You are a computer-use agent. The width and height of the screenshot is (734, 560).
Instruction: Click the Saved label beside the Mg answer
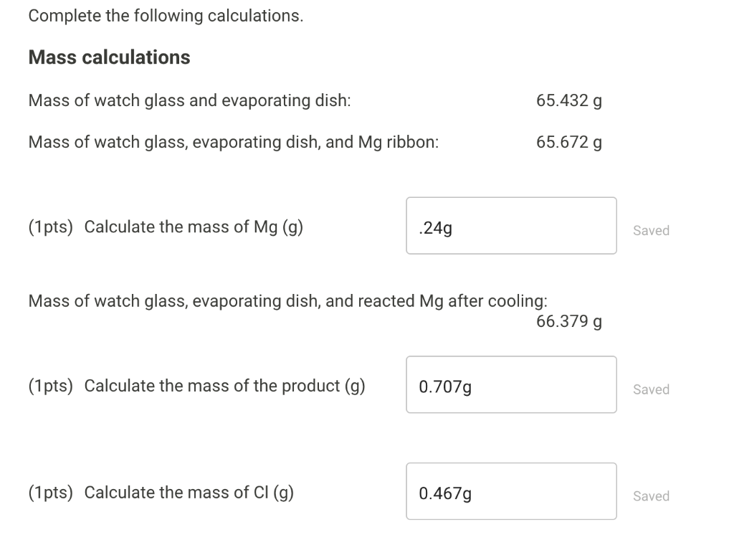tap(651, 230)
